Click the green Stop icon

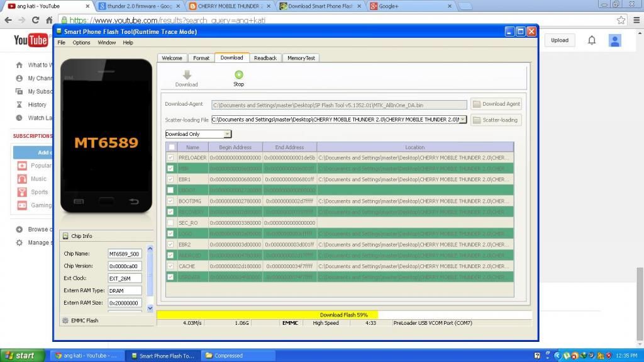pos(238,74)
